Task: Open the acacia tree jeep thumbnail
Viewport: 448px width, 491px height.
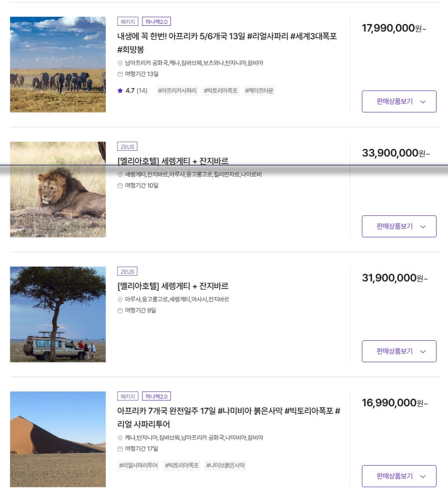Action: pos(58,314)
